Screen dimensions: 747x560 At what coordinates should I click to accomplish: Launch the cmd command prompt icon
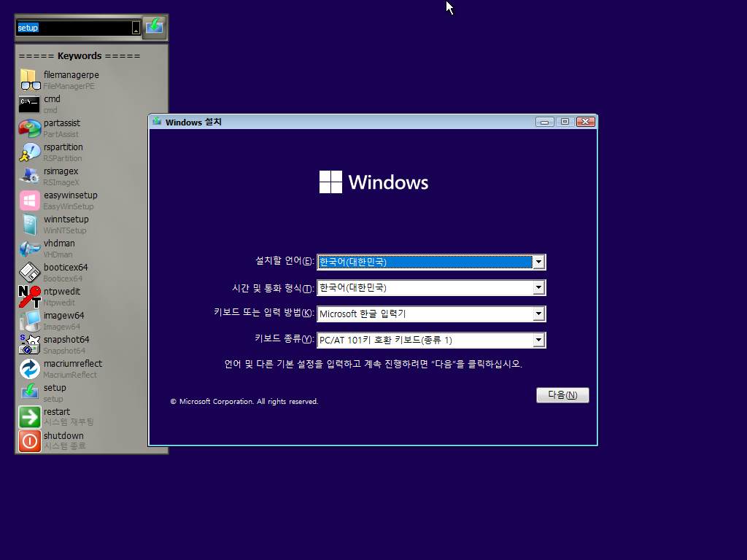[29, 104]
